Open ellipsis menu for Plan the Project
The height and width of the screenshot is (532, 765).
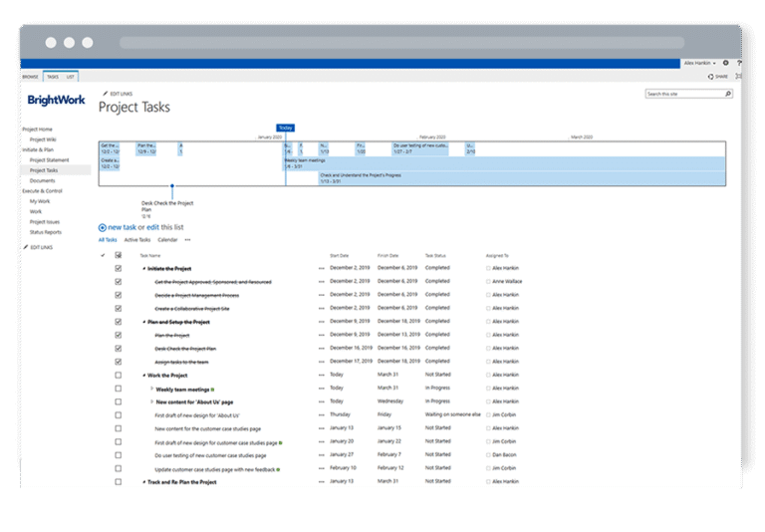click(x=321, y=335)
